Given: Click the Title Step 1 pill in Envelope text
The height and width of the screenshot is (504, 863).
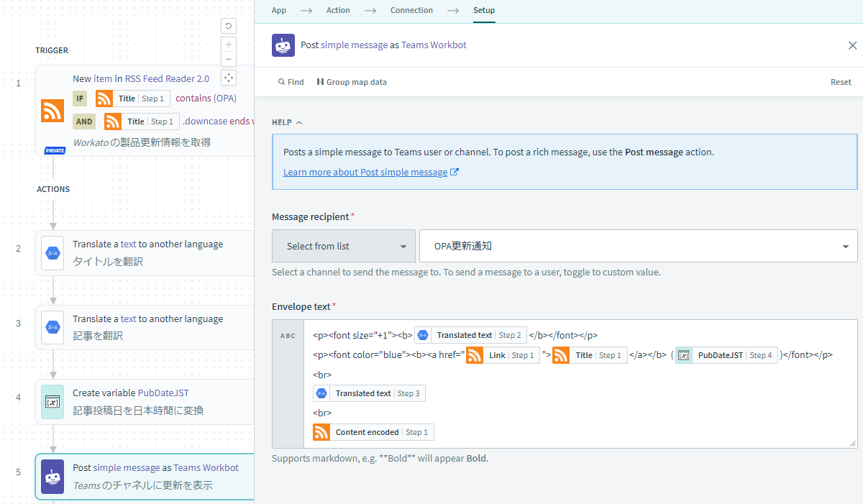Looking at the screenshot, I should pyautogui.click(x=589, y=355).
